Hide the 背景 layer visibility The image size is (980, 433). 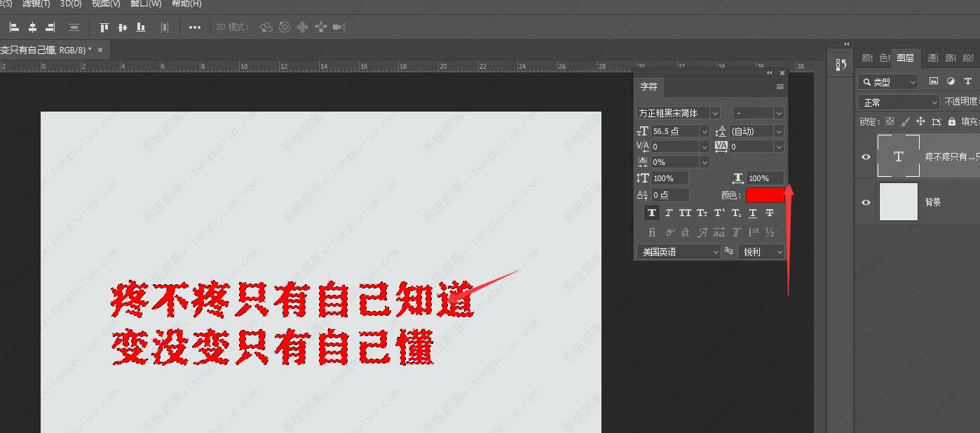tap(866, 202)
